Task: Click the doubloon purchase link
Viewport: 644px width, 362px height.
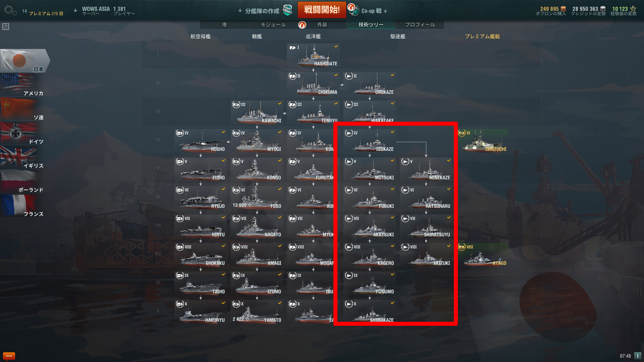Action: (551, 11)
